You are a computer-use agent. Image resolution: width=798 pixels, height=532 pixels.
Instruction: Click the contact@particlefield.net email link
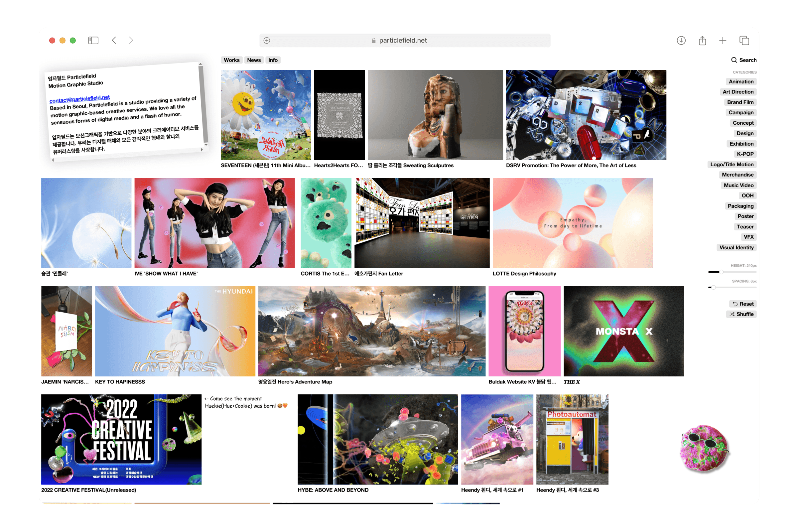coord(79,99)
